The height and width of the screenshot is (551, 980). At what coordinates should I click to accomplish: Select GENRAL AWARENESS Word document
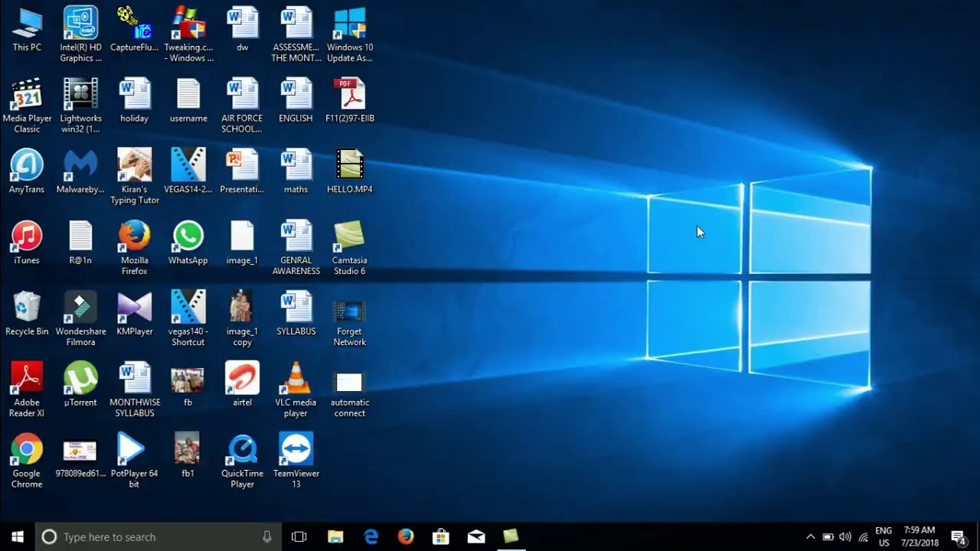point(296,248)
